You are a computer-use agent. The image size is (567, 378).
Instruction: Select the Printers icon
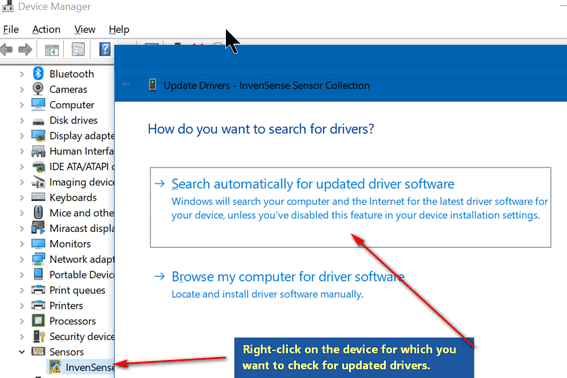pos(38,305)
